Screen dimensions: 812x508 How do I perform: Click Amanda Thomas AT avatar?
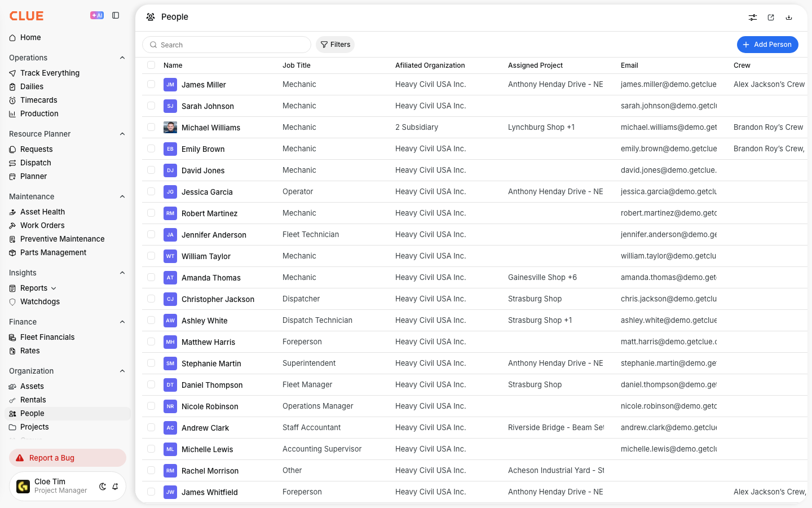(x=170, y=278)
